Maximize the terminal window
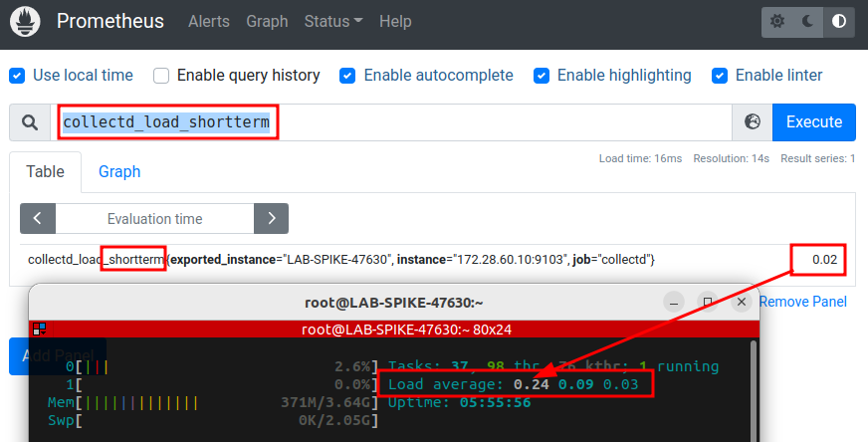Screen dimensions: 868x442 coord(708,303)
